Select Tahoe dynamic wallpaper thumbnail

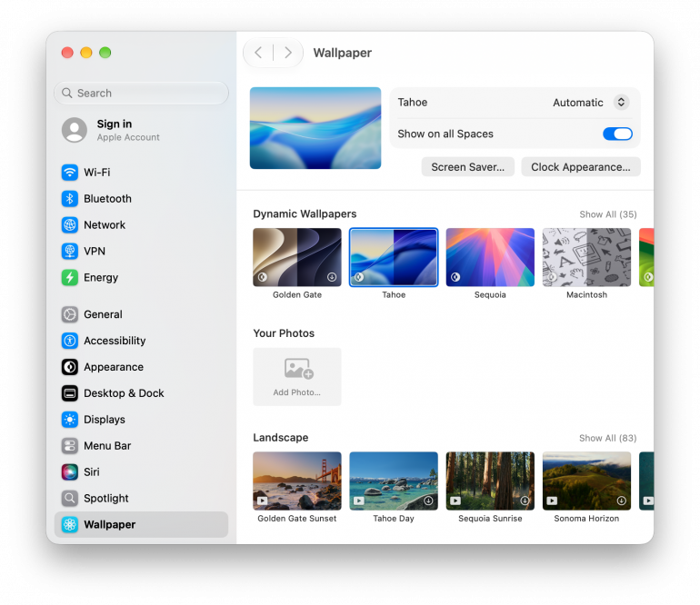pyautogui.click(x=394, y=257)
